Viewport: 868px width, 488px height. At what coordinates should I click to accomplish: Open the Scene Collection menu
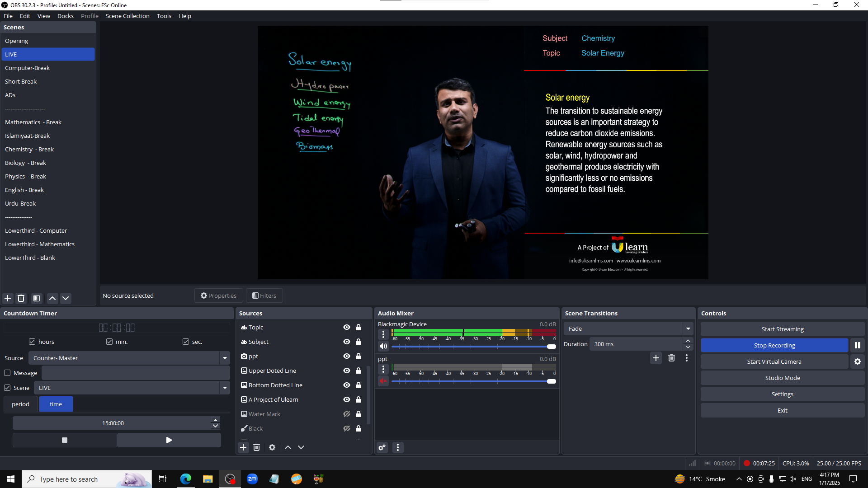point(127,16)
